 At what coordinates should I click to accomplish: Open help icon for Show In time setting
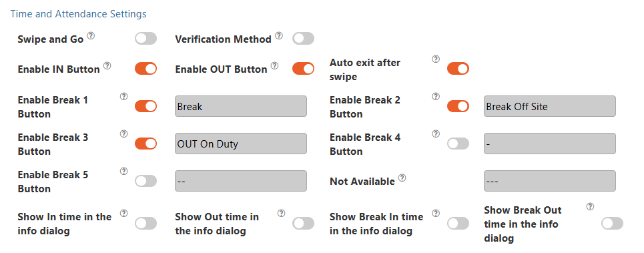point(123,213)
